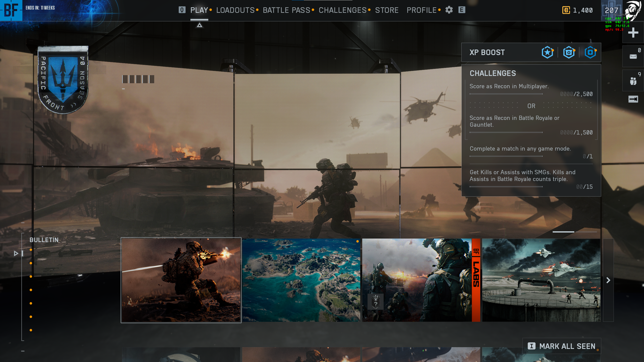Click the SMG kills progress bar
The width and height of the screenshot is (644, 362).
506,187
